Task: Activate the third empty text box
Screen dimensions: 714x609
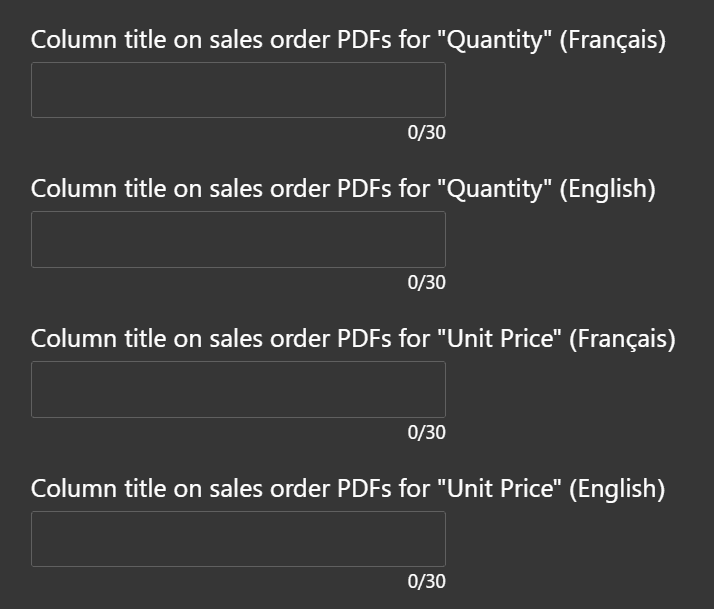Action: tap(238, 390)
